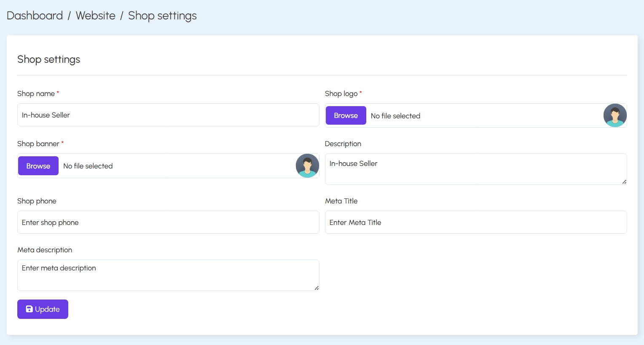
Task: Click the Meta description textarea
Action: point(168,275)
